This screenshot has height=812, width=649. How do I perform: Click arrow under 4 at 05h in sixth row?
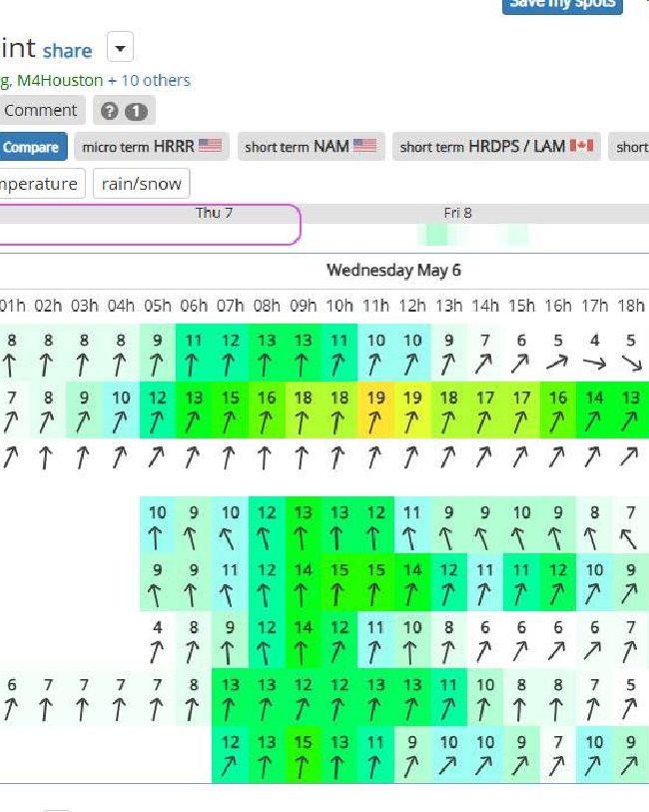click(157, 652)
